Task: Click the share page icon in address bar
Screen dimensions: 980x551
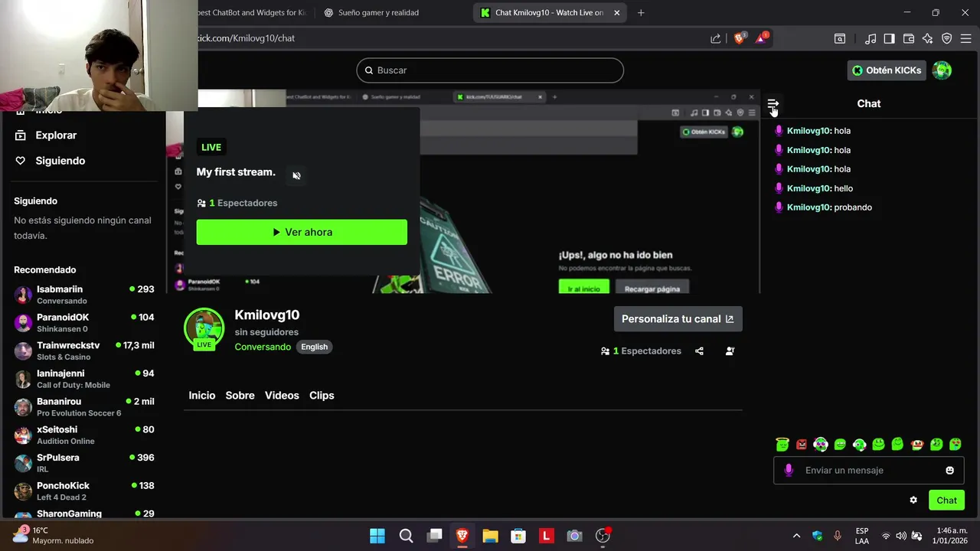Action: (x=715, y=38)
